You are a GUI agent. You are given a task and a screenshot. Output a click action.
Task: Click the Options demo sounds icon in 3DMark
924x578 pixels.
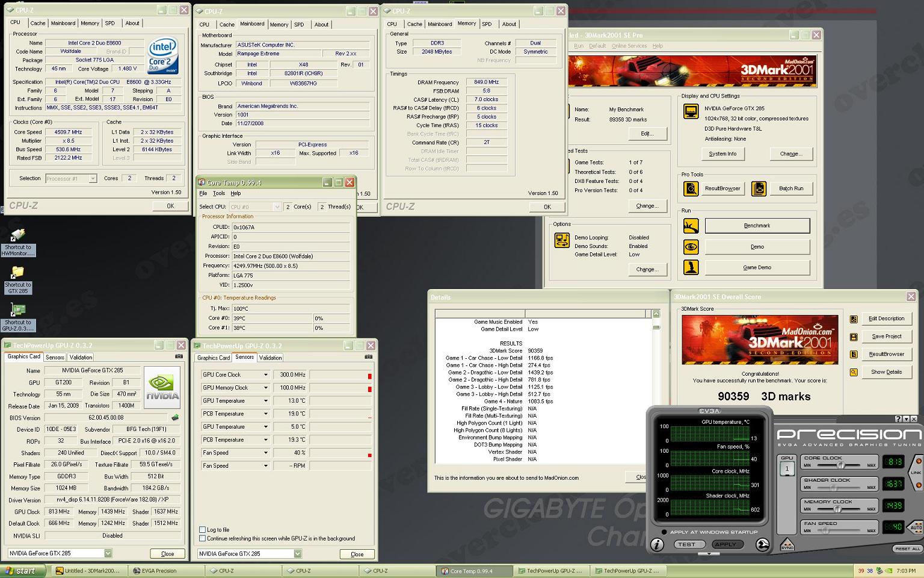coord(562,240)
